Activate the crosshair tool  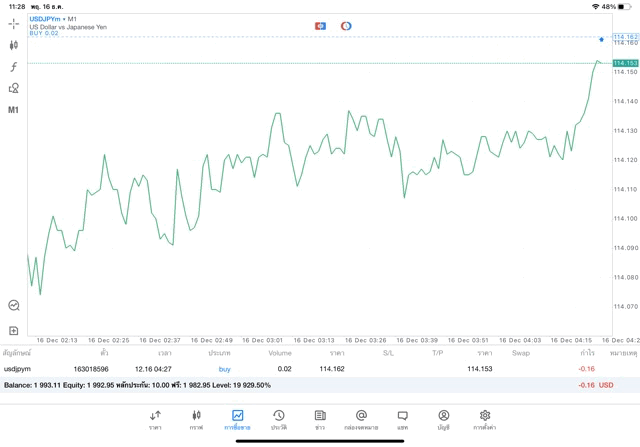coord(14,23)
